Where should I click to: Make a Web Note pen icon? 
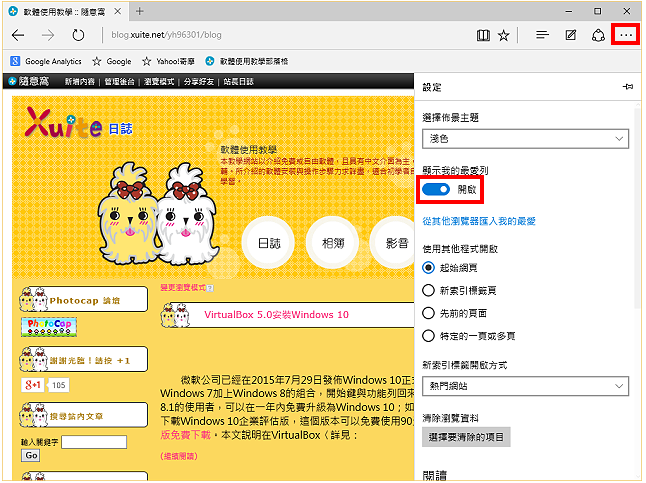[x=571, y=35]
